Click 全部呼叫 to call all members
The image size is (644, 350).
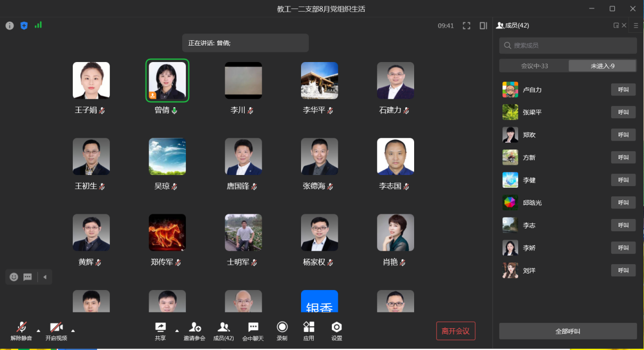pos(568,331)
